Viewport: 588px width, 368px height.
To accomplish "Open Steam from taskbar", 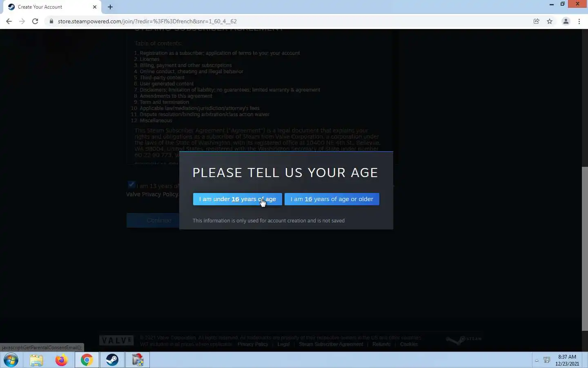I will (112, 360).
